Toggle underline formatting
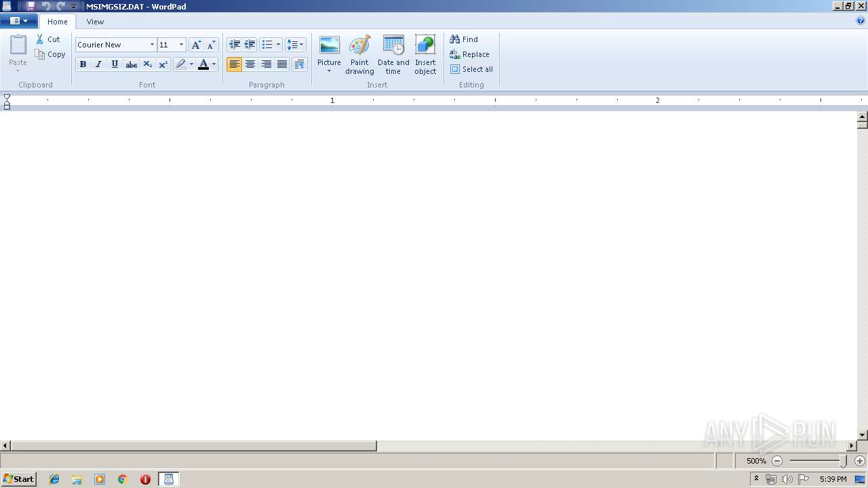Viewport: 868px width, 488px height. click(x=115, y=64)
